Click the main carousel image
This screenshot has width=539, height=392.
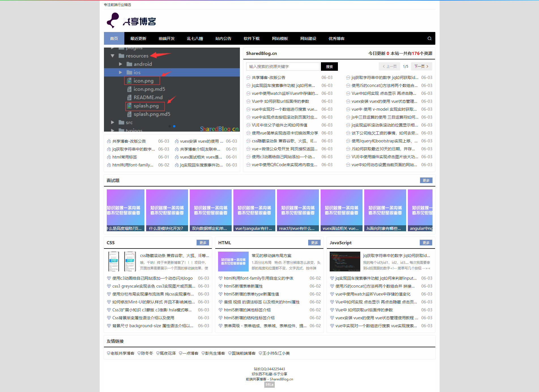pos(172,89)
